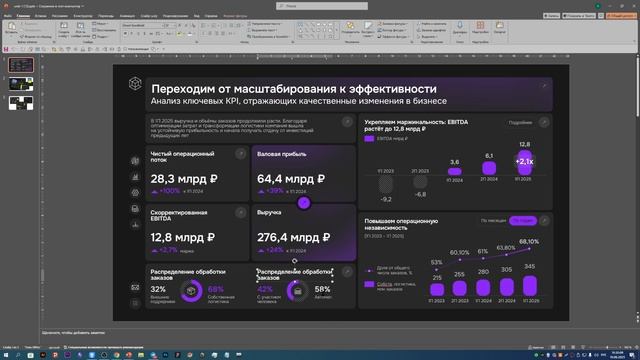Click arrow icon on Скорректированная EBITDA card

(240, 212)
